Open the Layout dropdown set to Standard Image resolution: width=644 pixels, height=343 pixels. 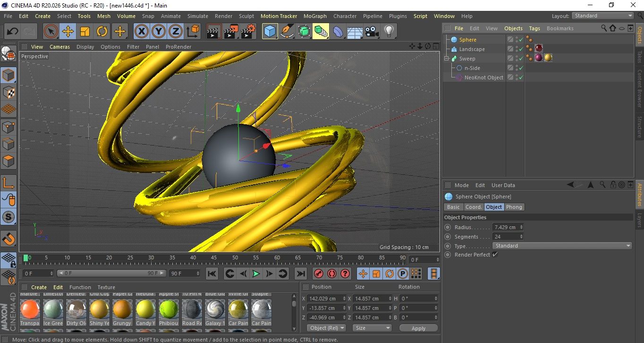coord(603,16)
